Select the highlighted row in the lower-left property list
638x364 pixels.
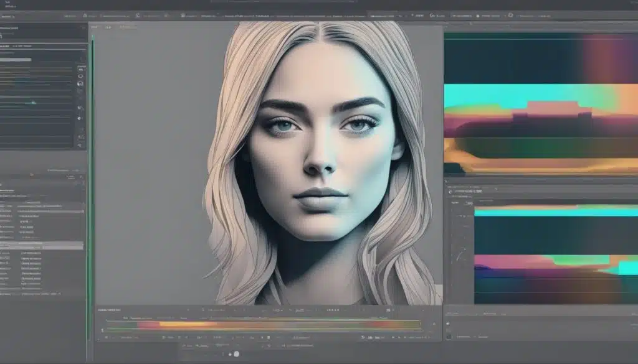pos(42,246)
